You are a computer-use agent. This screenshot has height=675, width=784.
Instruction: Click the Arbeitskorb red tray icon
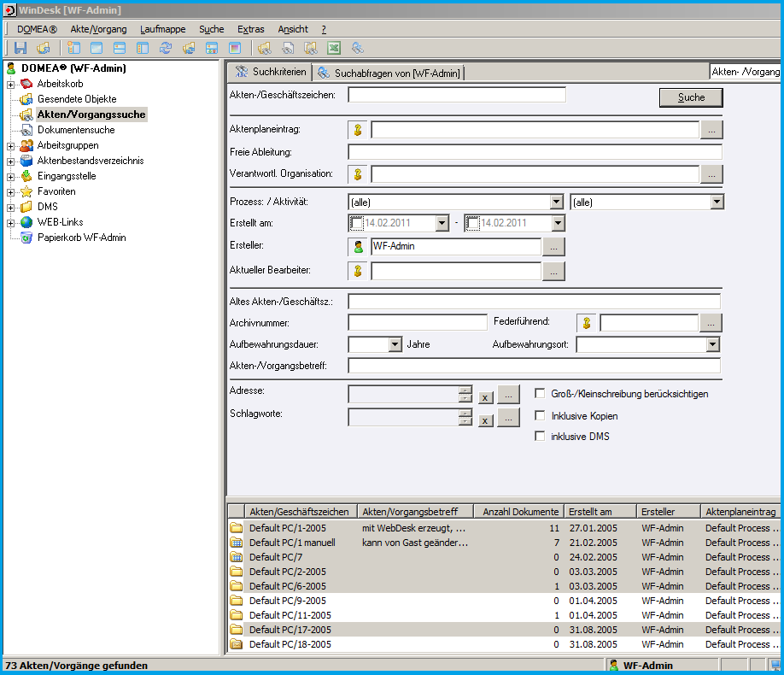(26, 84)
